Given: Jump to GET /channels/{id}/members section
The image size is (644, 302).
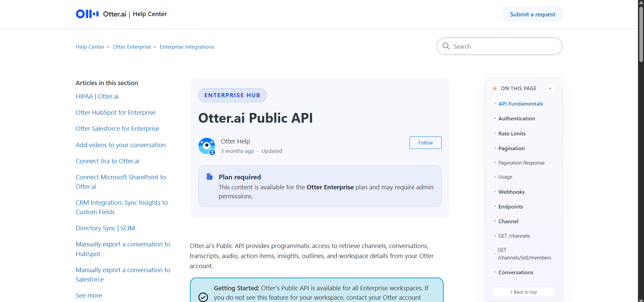Looking at the screenshot, I should pyautogui.click(x=524, y=254).
